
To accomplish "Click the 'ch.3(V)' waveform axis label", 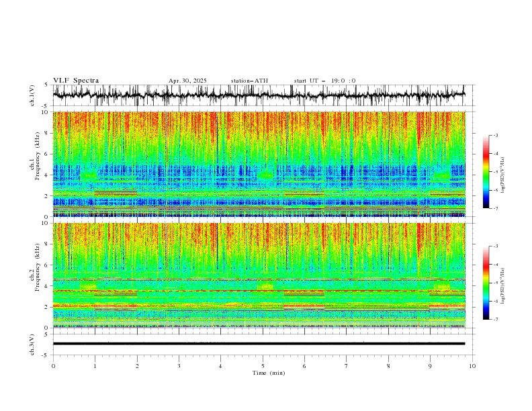I will click(x=32, y=345).
